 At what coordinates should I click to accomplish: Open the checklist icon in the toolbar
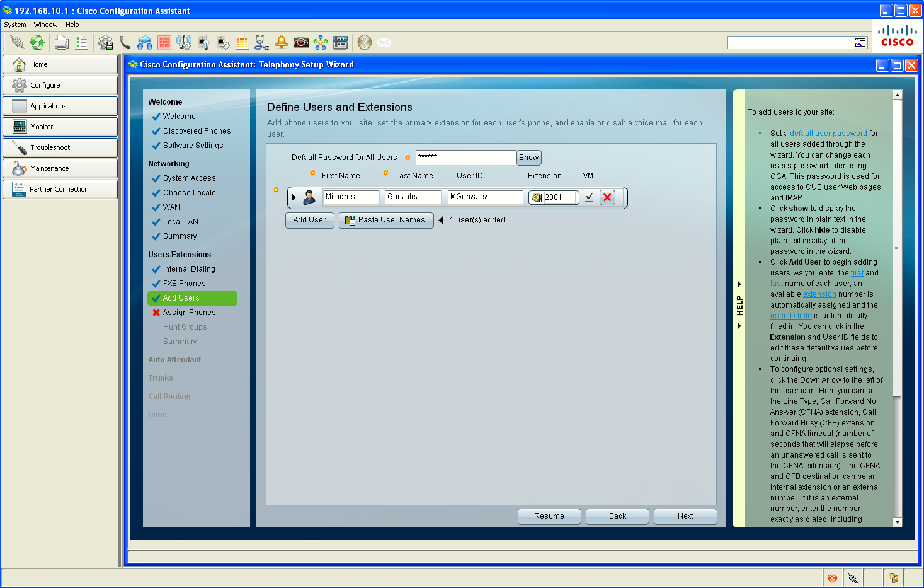(81, 42)
